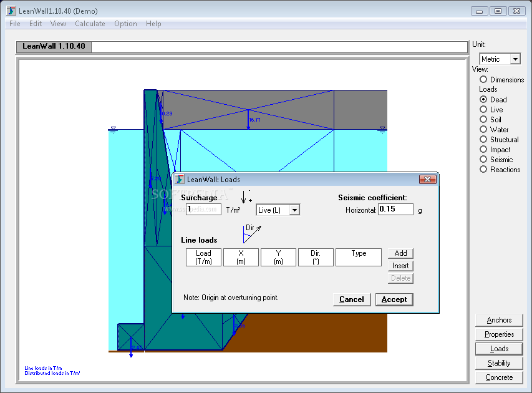Open the Properties panel button

[499, 334]
